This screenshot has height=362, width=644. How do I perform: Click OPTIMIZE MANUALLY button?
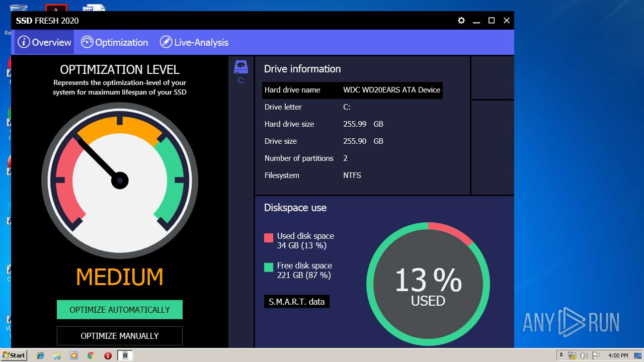click(x=120, y=336)
